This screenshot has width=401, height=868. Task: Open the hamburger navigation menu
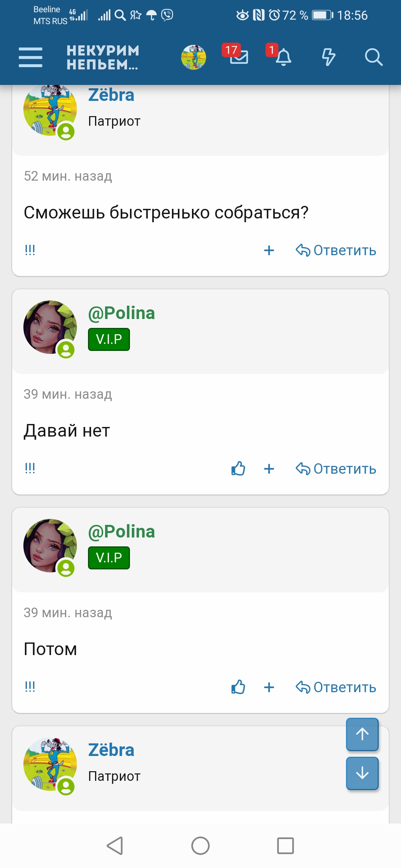click(30, 57)
